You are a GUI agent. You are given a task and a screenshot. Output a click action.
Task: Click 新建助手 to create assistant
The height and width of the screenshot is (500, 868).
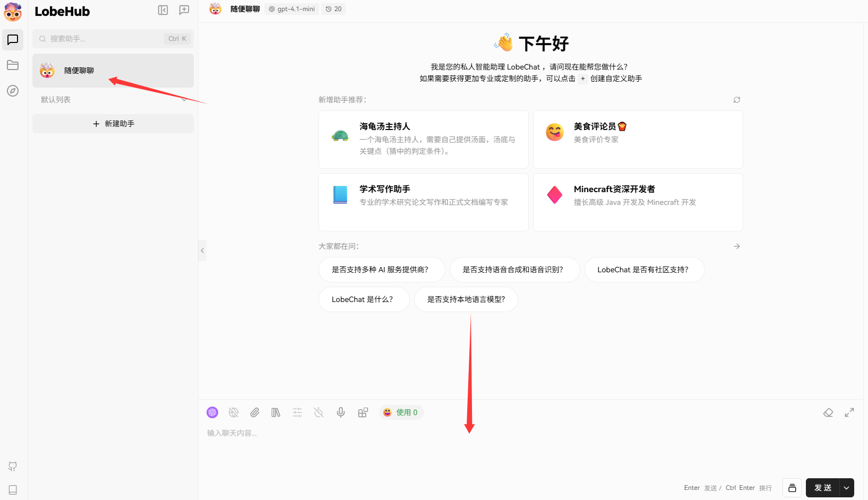tap(113, 124)
